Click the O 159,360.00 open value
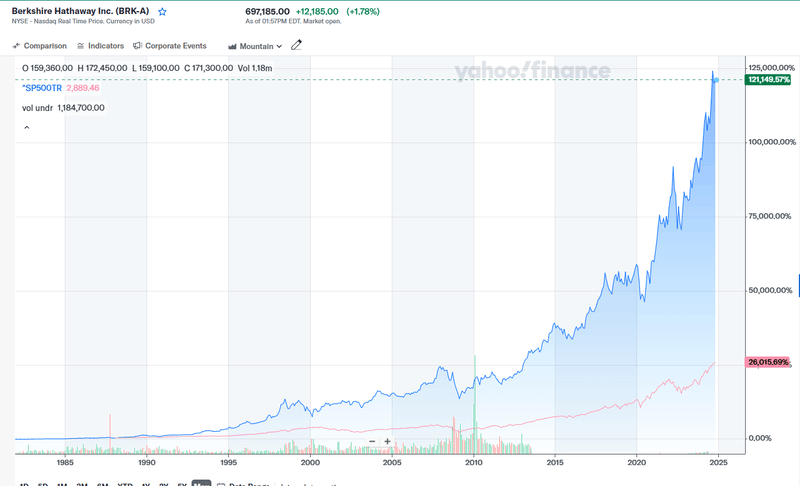800x486 pixels. click(x=47, y=68)
